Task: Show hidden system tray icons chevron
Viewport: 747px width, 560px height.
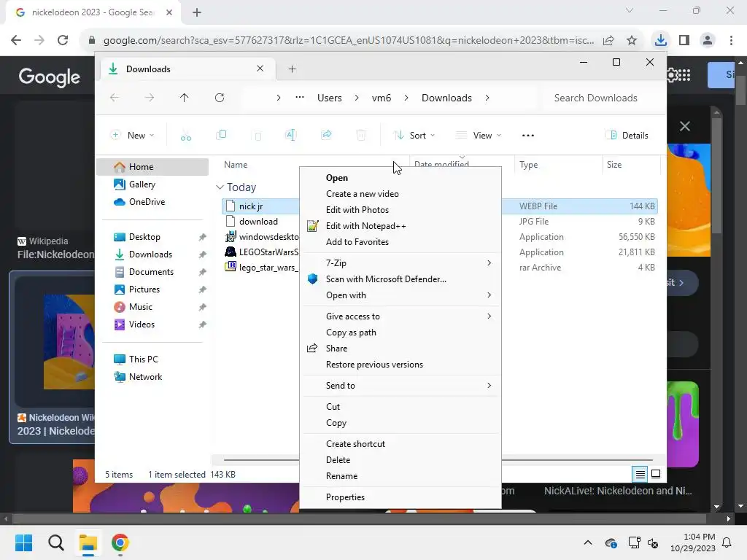Action: [588, 542]
